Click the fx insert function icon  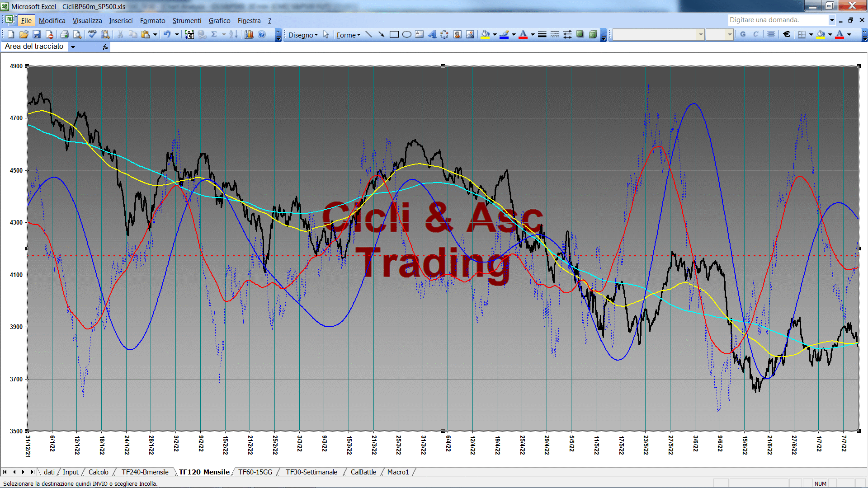pyautogui.click(x=105, y=47)
